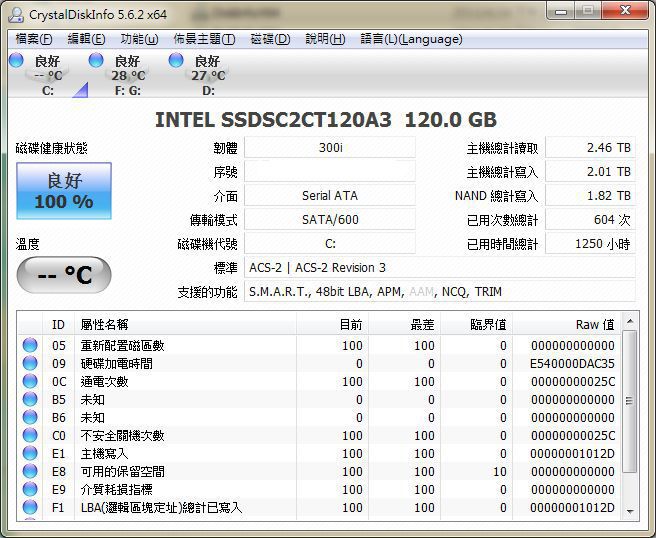Select drive D: at 27 °C
Screen dimensions: 656x538
(x=208, y=76)
